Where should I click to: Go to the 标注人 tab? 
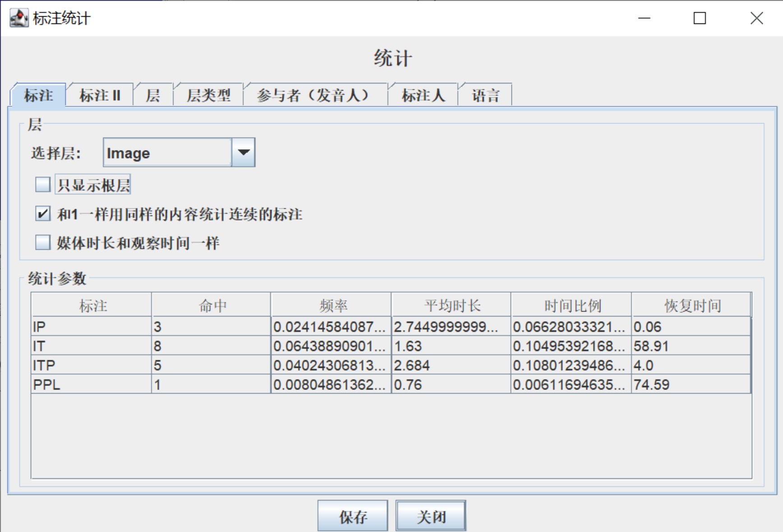423,95
